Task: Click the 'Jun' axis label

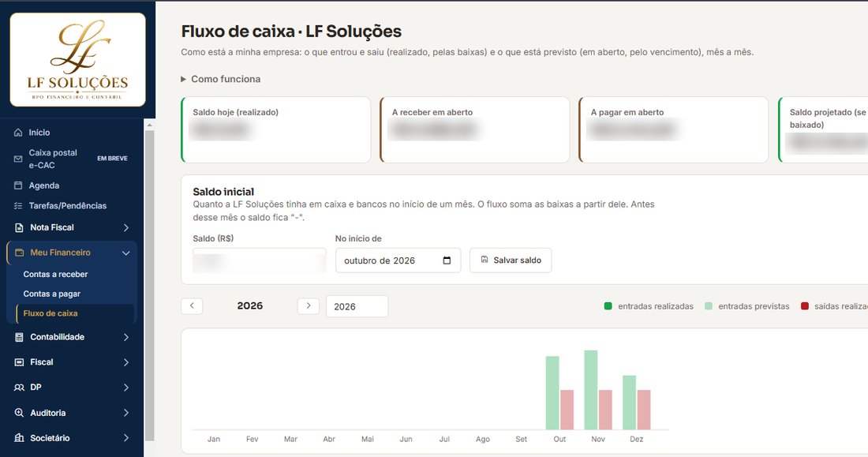Action: tap(406, 440)
